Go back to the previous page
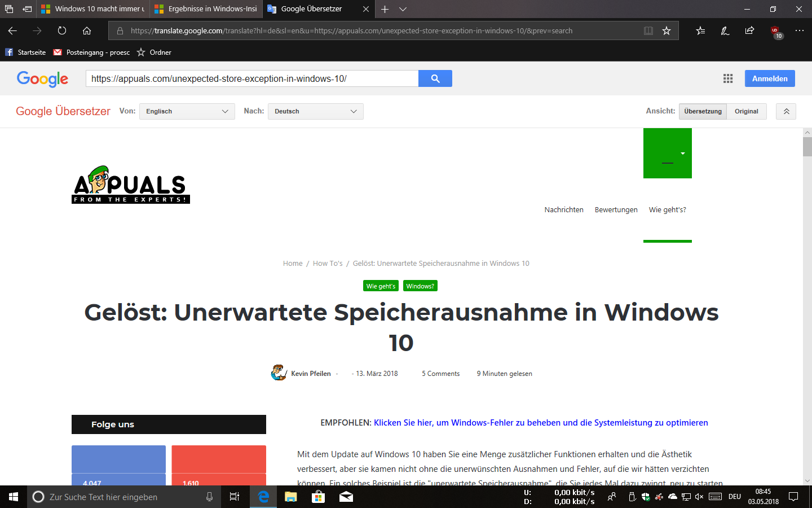This screenshot has width=812, height=508. [12, 30]
